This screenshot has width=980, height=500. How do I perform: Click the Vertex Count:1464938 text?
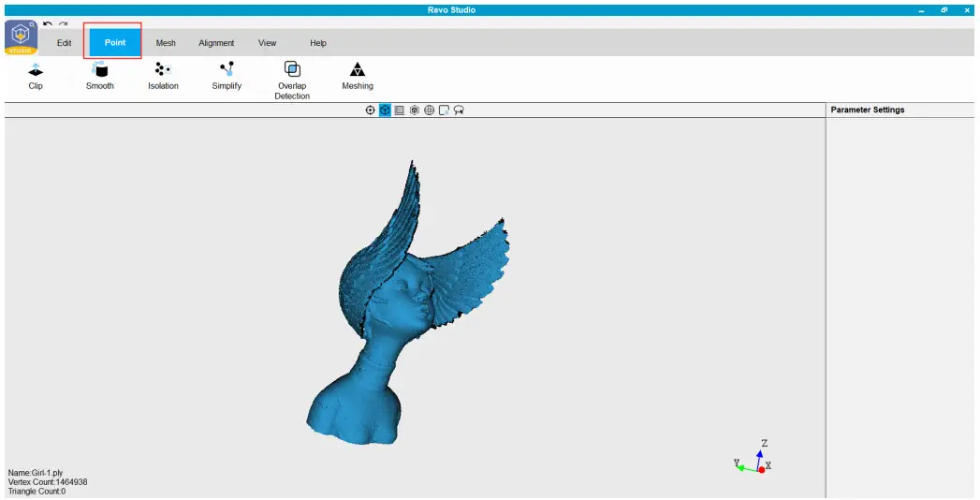pos(48,482)
